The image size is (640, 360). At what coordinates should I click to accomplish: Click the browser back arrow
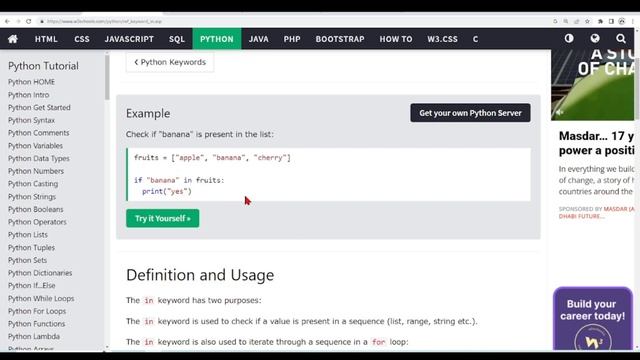pos(7,21)
